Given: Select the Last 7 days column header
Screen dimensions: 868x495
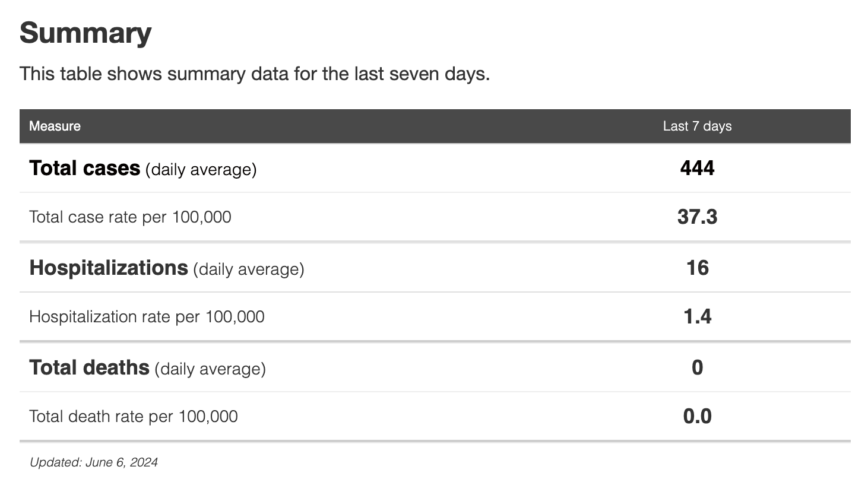Looking at the screenshot, I should pyautogui.click(x=697, y=126).
